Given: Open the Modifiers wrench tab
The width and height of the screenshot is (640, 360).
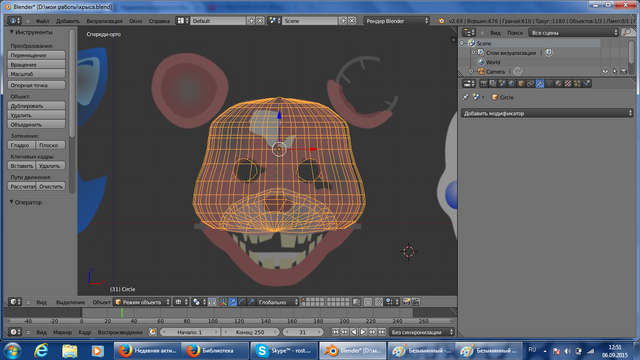Looking at the screenshot, I should (x=540, y=84).
